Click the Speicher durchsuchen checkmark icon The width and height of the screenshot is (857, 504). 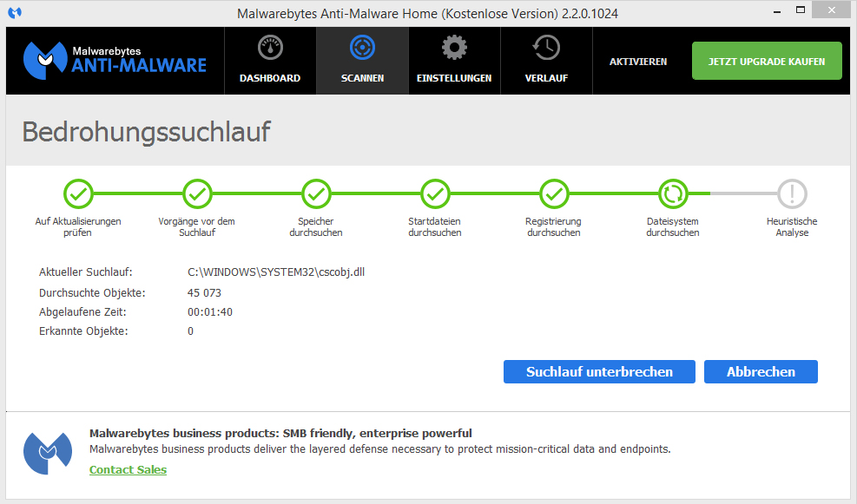(x=316, y=193)
